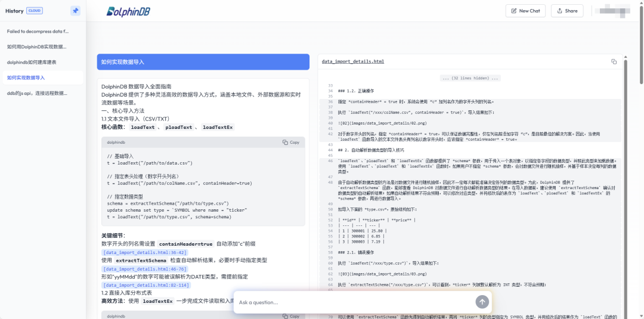Click the '| 3 | 300003 | 7.19 |' row

tap(361, 241)
